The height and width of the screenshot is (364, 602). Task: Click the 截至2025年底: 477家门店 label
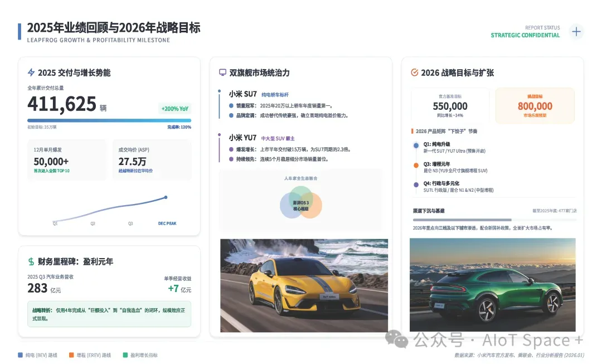pos(555,211)
